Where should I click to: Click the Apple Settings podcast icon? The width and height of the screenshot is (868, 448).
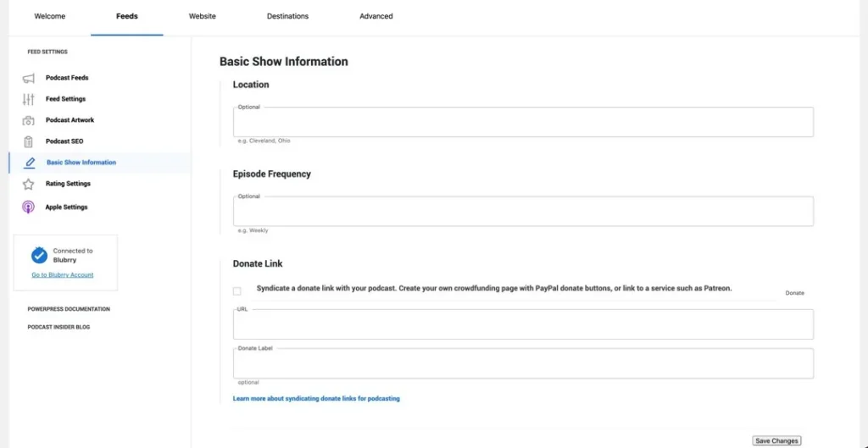28,207
